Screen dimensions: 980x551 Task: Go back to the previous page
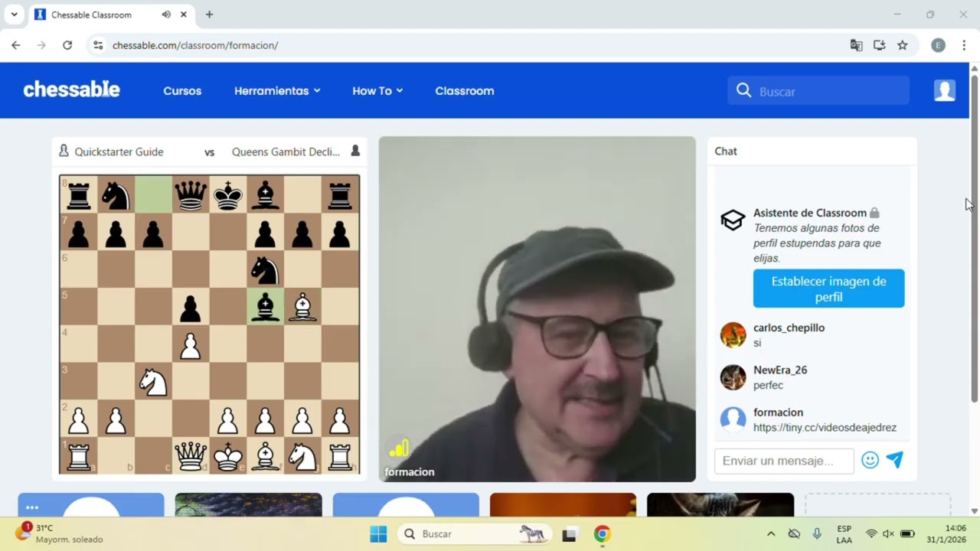16,45
